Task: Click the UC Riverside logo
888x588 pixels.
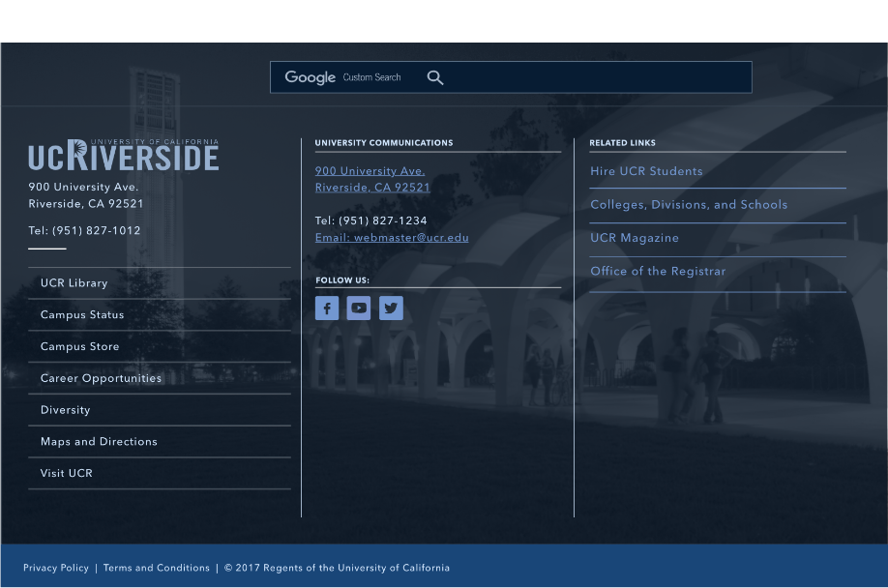Action: pos(124,155)
